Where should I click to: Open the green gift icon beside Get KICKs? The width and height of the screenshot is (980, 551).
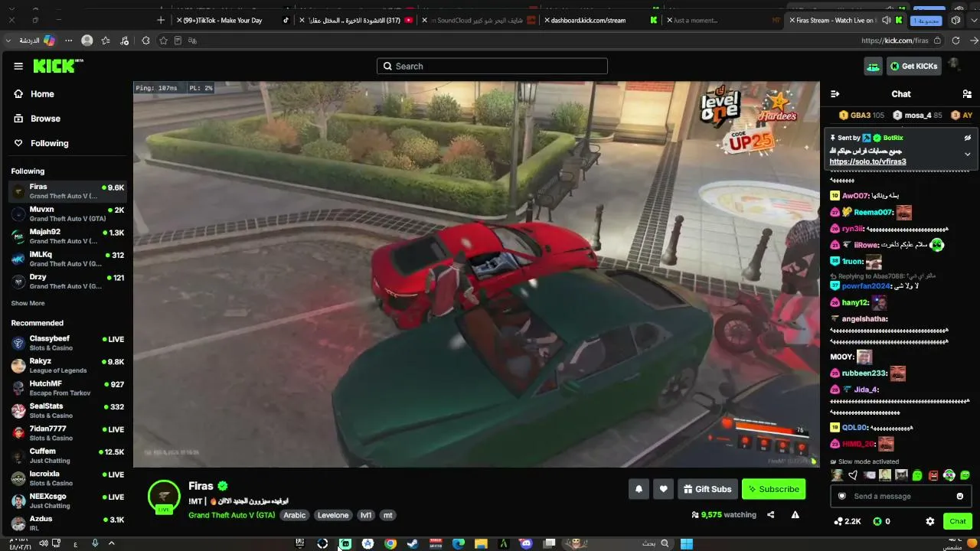[x=873, y=67]
